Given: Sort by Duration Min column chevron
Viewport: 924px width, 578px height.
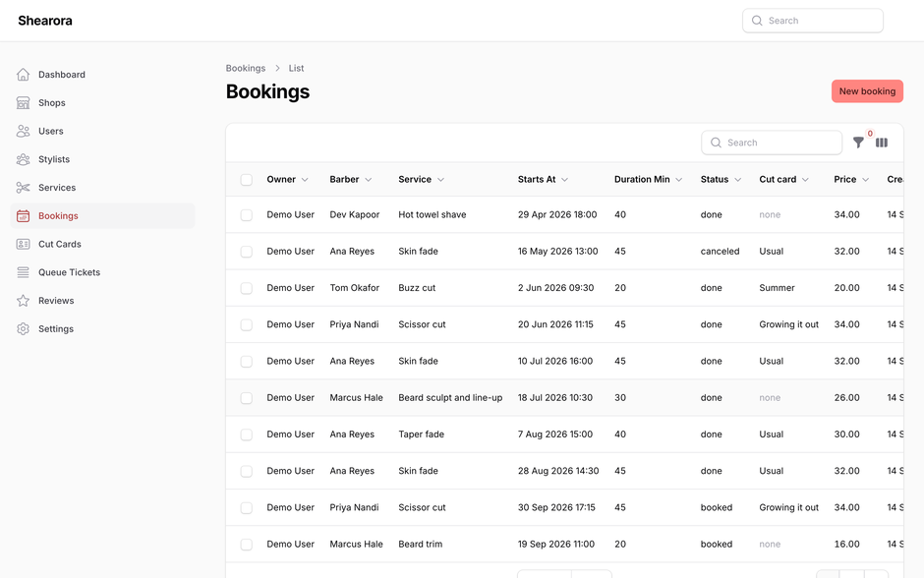Looking at the screenshot, I should (679, 180).
